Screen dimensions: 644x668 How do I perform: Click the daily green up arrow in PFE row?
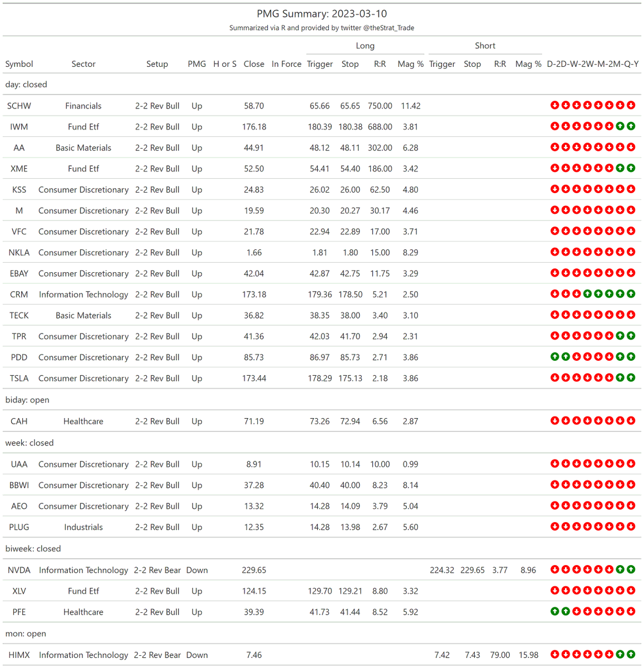click(x=554, y=611)
